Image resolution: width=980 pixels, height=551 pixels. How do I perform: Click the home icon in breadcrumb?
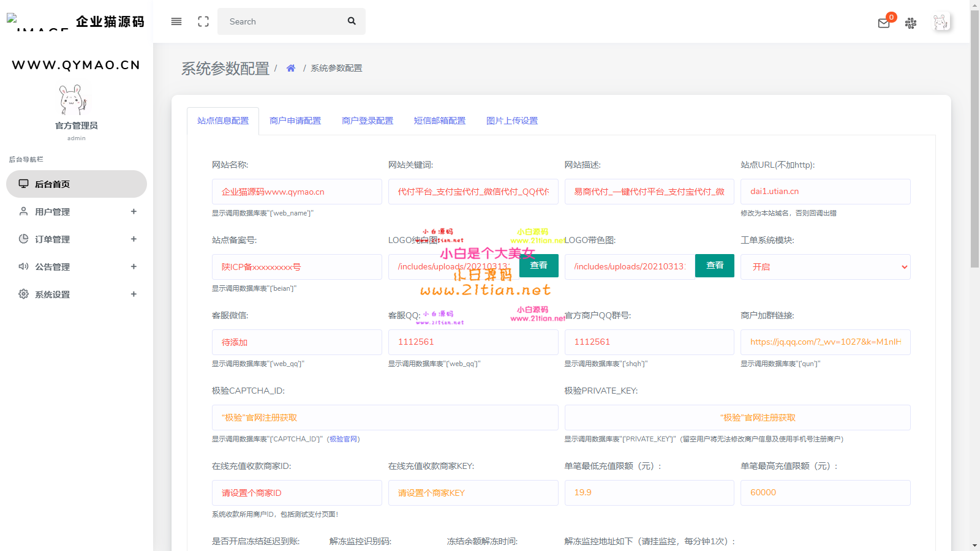tap(291, 68)
